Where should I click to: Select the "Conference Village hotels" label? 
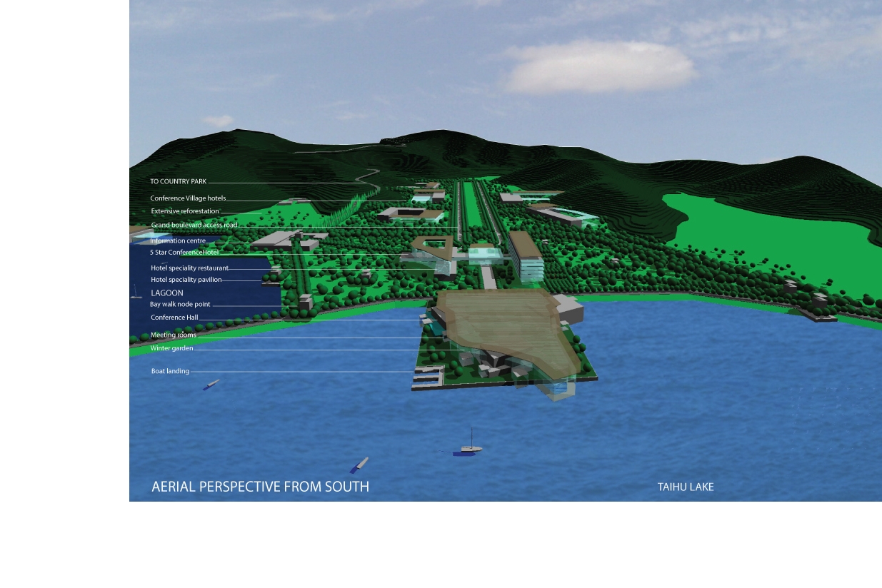188,198
